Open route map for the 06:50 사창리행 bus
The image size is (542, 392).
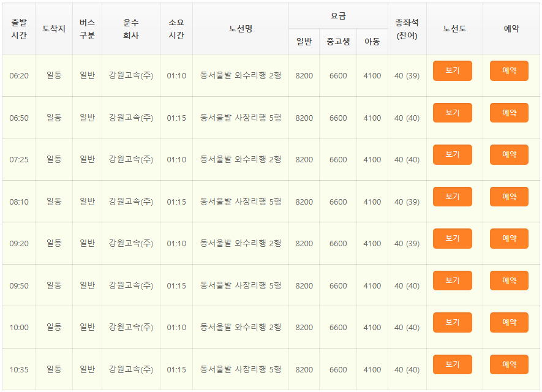tap(453, 112)
